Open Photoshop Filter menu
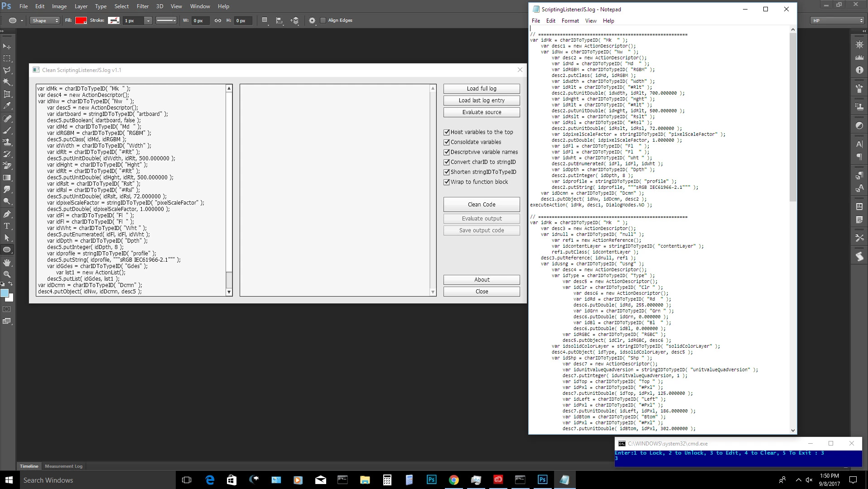The width and height of the screenshot is (868, 489). [143, 6]
